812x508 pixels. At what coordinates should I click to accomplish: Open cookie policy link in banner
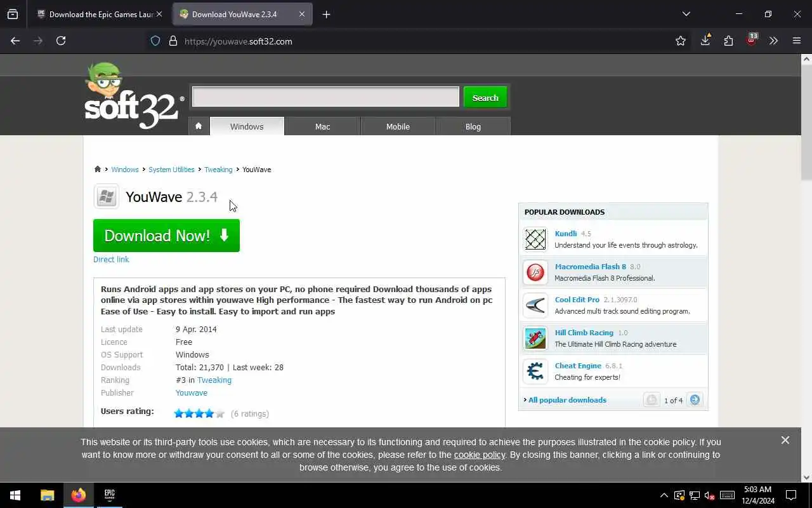point(480,455)
